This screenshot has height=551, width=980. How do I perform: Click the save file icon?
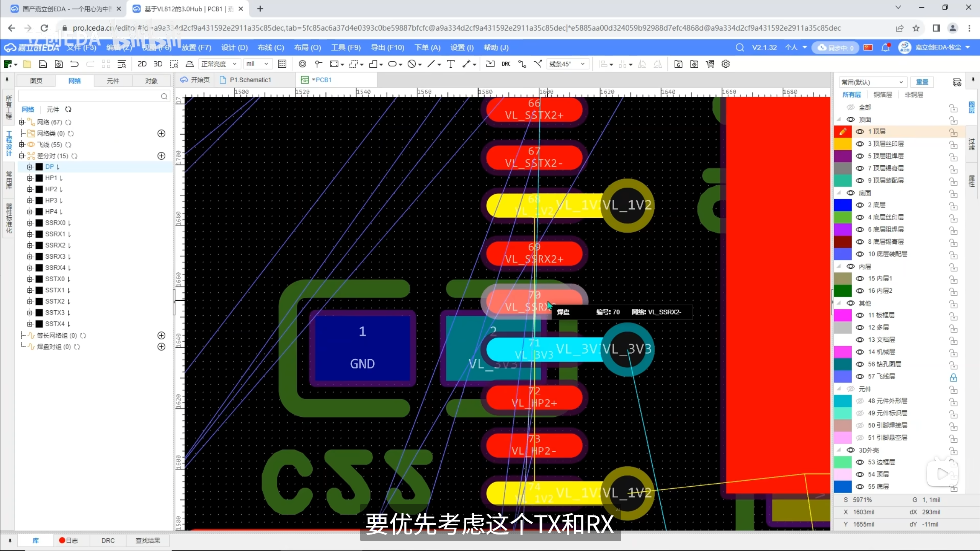(43, 64)
